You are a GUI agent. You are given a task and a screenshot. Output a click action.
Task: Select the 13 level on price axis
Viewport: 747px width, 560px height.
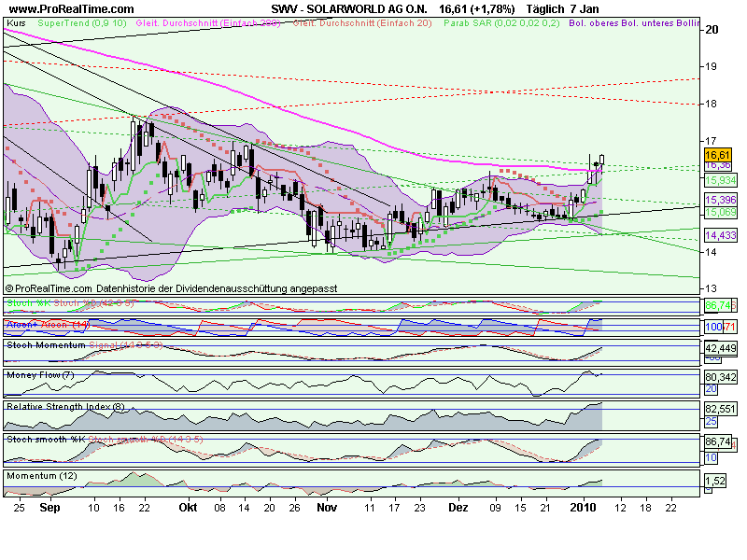(x=711, y=288)
